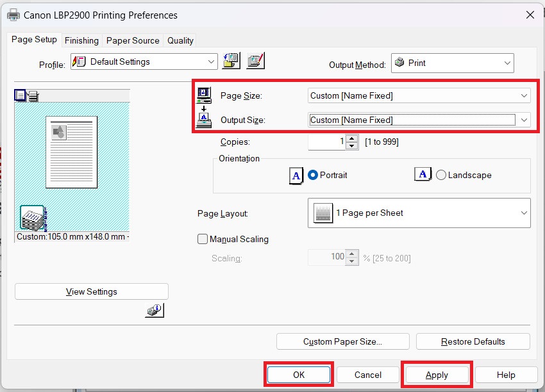Click the Landscape orientation letter A icon

click(x=423, y=174)
